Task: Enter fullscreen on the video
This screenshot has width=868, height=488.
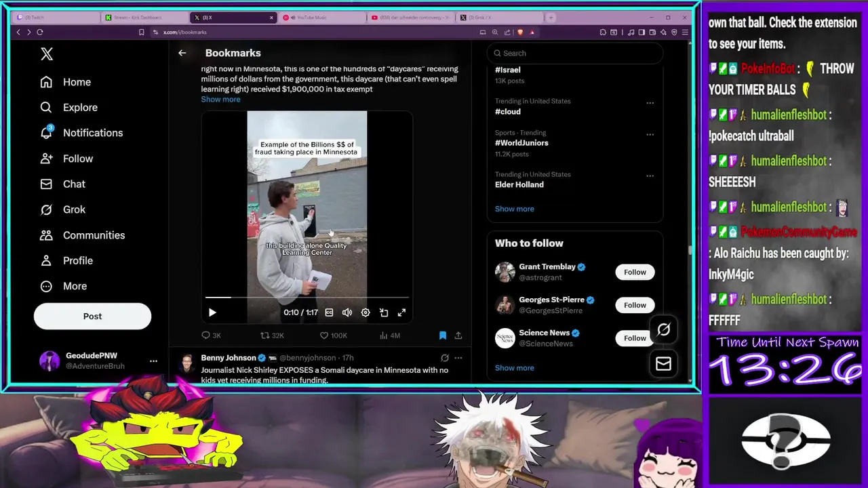Action: 401,312
